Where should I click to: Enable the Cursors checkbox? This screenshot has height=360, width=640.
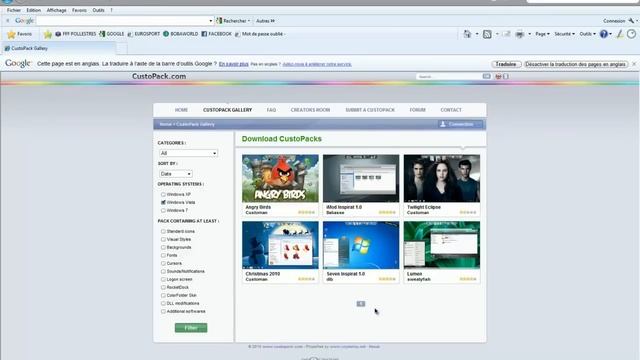(163, 263)
